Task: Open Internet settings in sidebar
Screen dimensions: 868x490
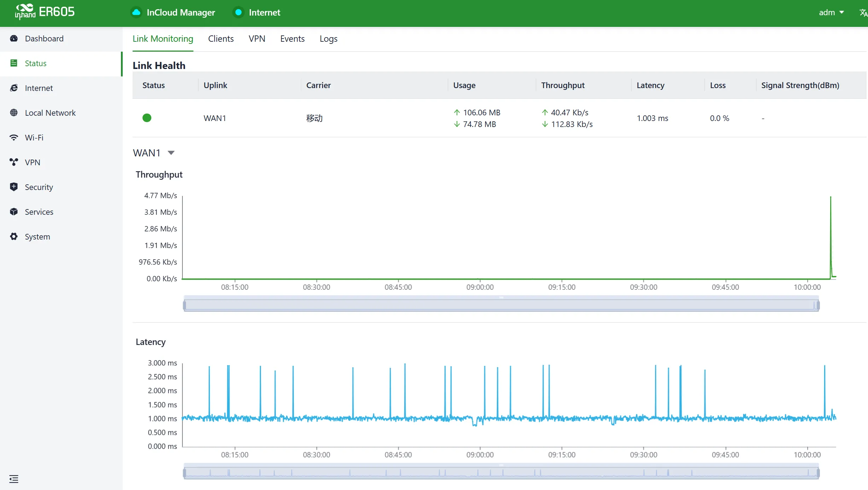Action: click(x=61, y=88)
